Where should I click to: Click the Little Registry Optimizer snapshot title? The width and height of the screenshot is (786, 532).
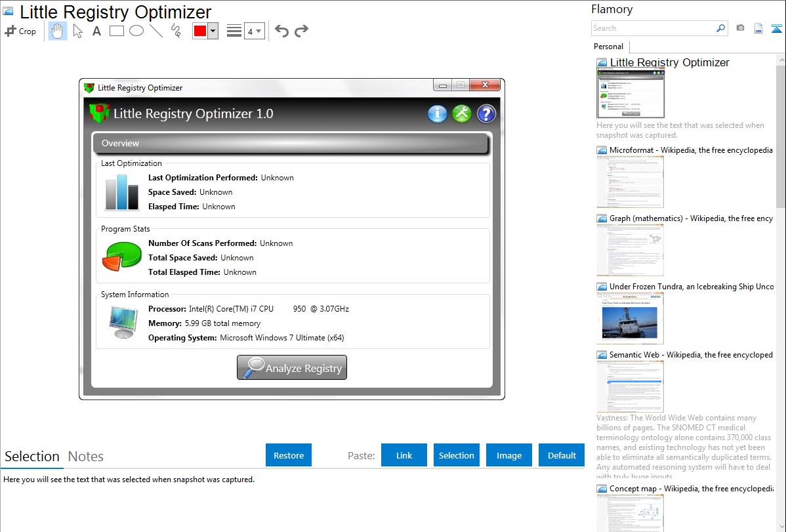[669, 63]
